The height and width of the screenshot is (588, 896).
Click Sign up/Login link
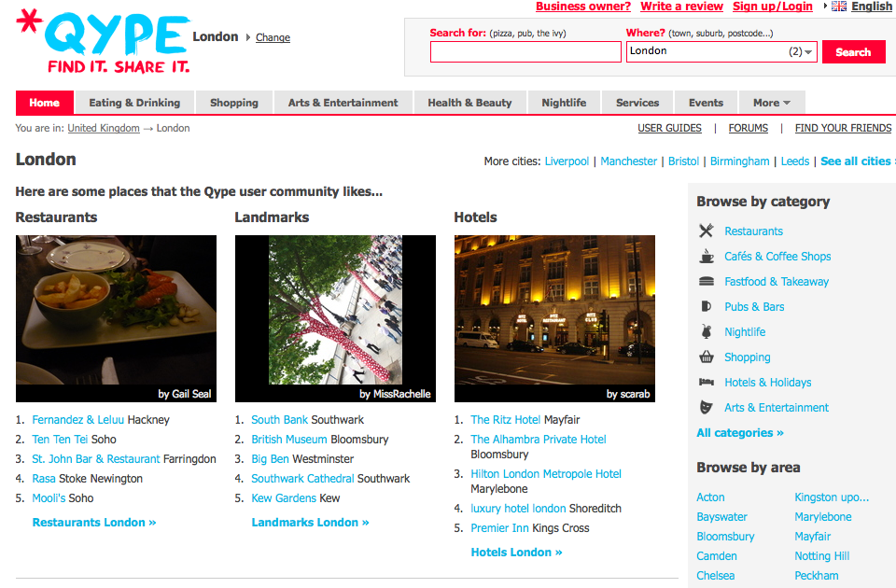click(x=773, y=7)
